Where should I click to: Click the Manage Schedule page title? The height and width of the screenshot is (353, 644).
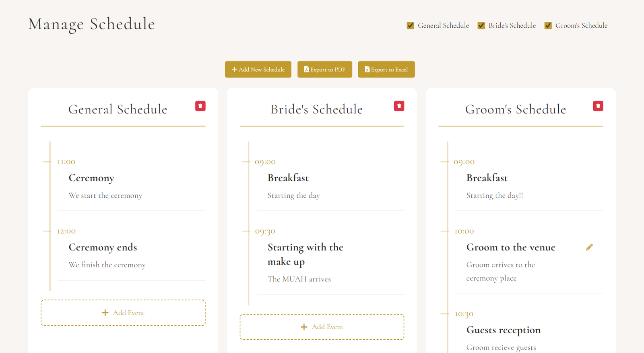(92, 24)
